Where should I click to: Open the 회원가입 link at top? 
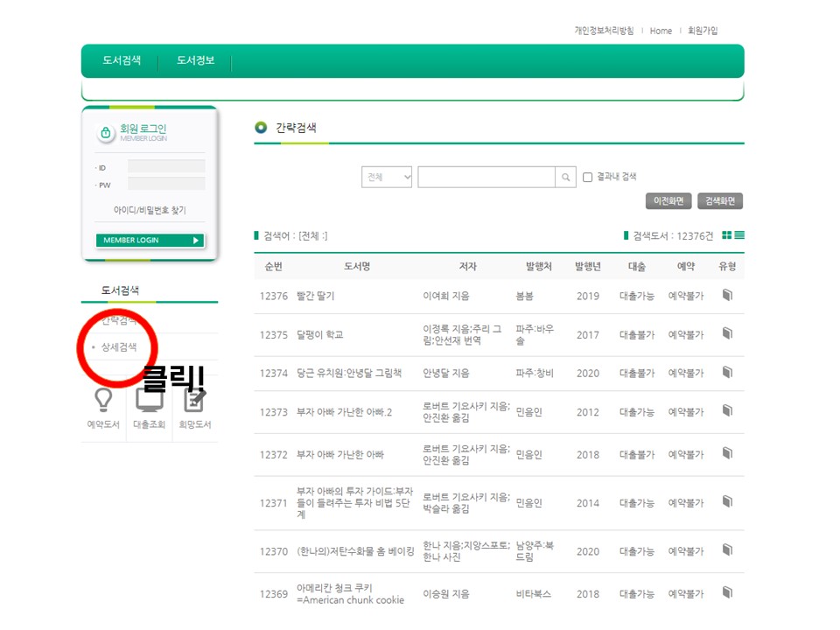(703, 31)
